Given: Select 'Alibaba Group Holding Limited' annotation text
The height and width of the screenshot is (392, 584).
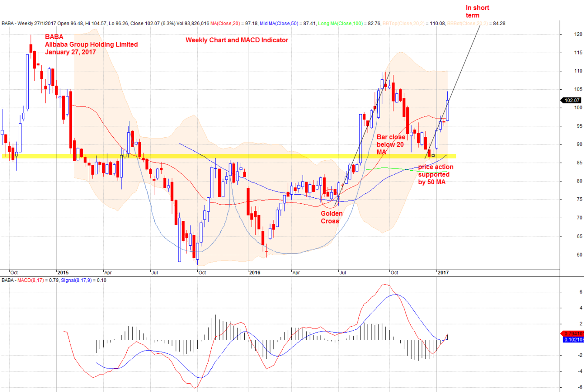Looking at the screenshot, I should (91, 44).
